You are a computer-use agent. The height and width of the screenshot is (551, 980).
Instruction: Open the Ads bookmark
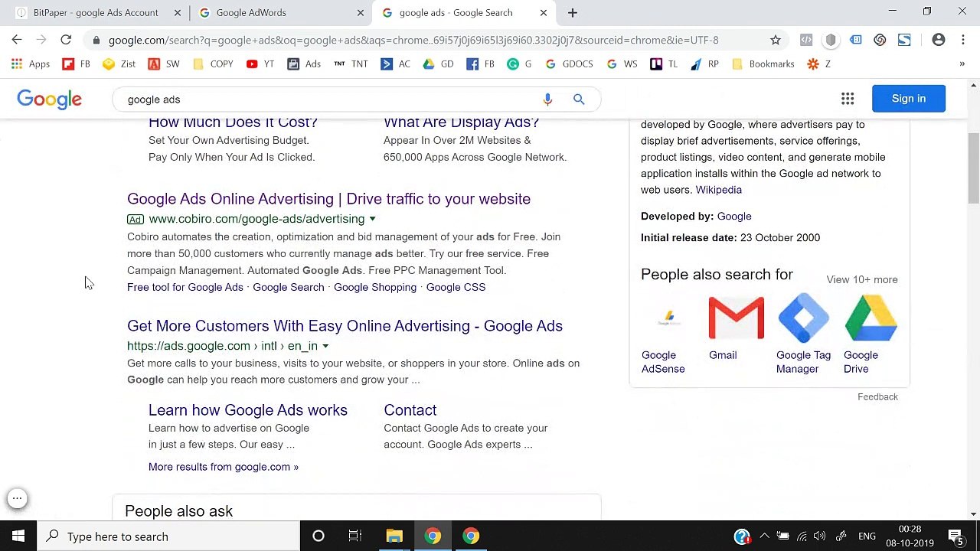tap(304, 64)
